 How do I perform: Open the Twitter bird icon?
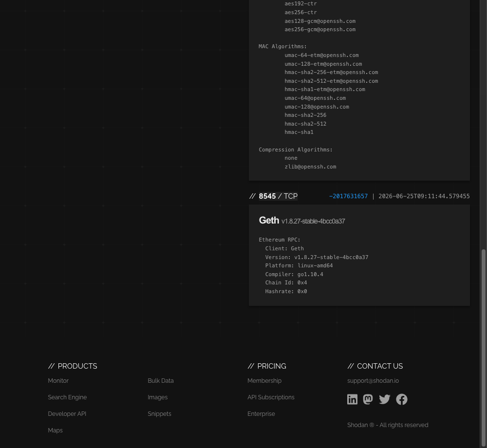tap(385, 399)
